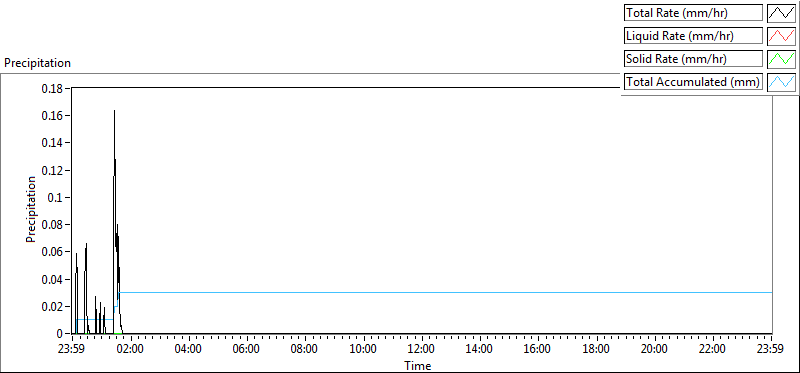Image resolution: width=800 pixels, height=373 pixels.
Task: Click the 20:00 time axis label
Action: pos(654,350)
